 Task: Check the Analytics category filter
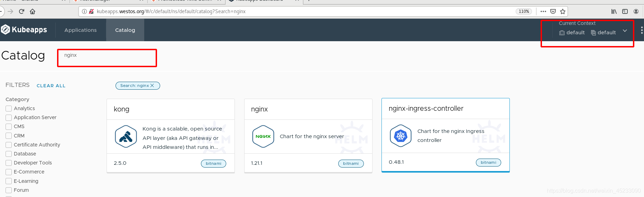[9, 109]
